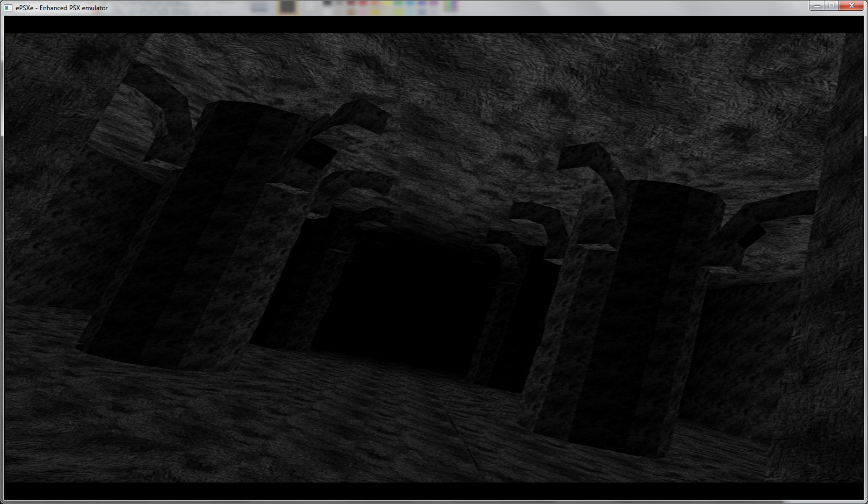Minimize the ePSXe window
This screenshot has width=868, height=504.
click(816, 6)
